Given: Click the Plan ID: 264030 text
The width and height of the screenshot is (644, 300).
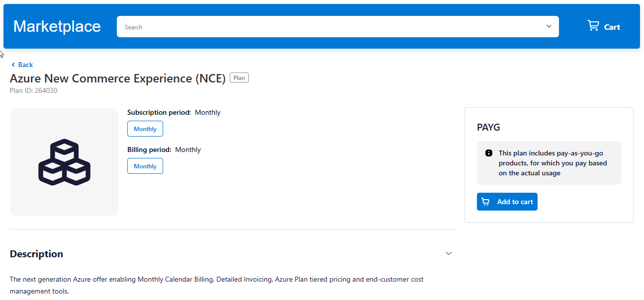Looking at the screenshot, I should (x=33, y=90).
